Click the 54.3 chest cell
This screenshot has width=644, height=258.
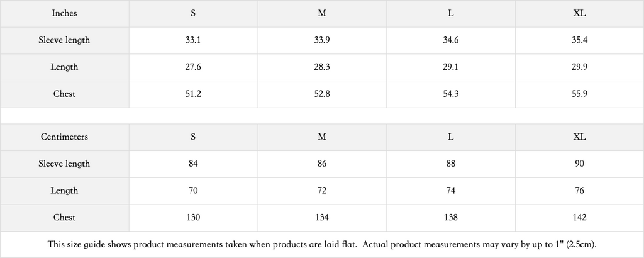click(x=451, y=94)
